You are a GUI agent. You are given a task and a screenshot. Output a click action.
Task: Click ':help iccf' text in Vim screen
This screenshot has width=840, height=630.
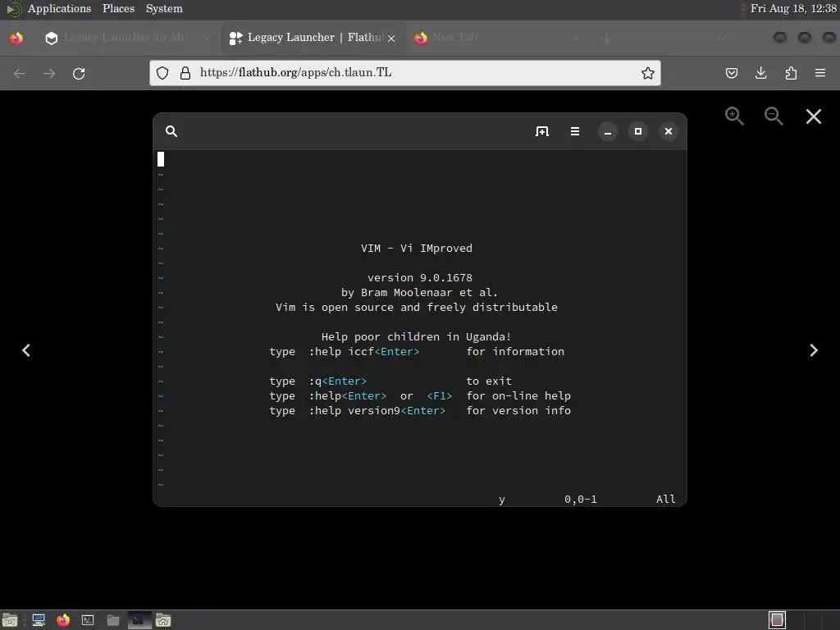[x=341, y=352]
